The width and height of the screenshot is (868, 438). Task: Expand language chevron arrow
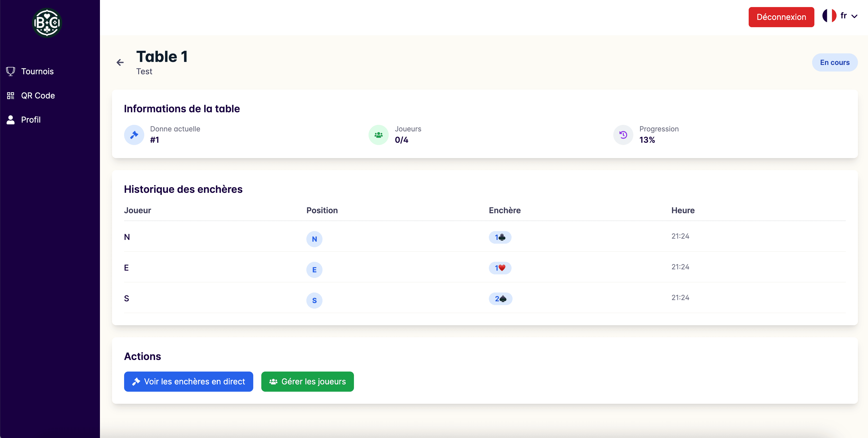(854, 16)
